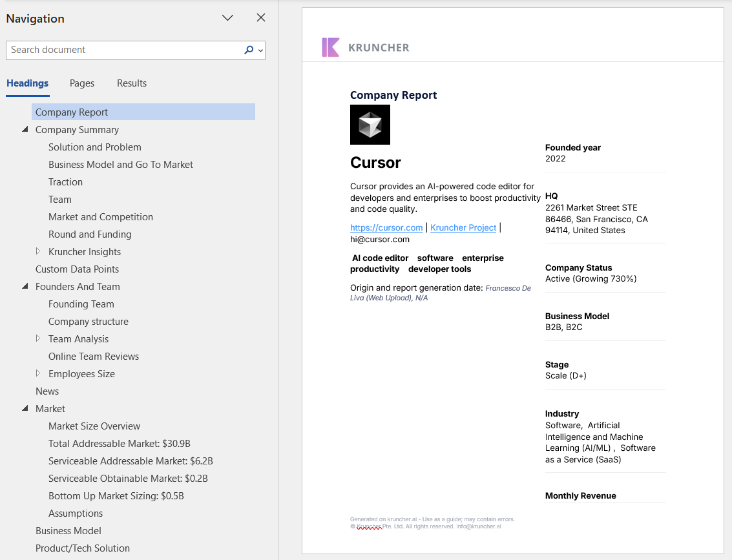Click the Company Report title in document
The image size is (732, 560).
pyautogui.click(x=393, y=95)
